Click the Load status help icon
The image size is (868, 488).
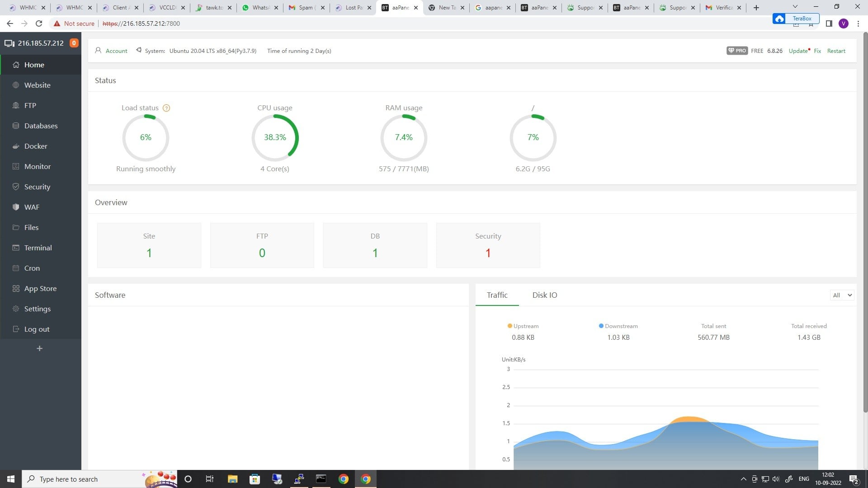[166, 108]
